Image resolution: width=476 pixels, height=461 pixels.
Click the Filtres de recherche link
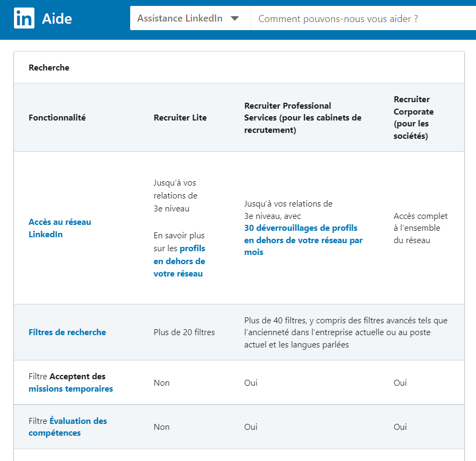pos(67,332)
